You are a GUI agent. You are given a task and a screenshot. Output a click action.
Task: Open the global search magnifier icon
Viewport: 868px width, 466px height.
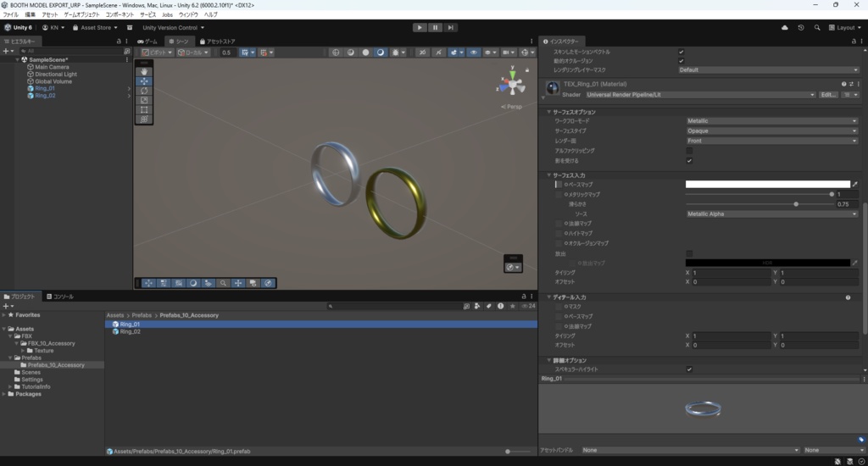pyautogui.click(x=817, y=28)
